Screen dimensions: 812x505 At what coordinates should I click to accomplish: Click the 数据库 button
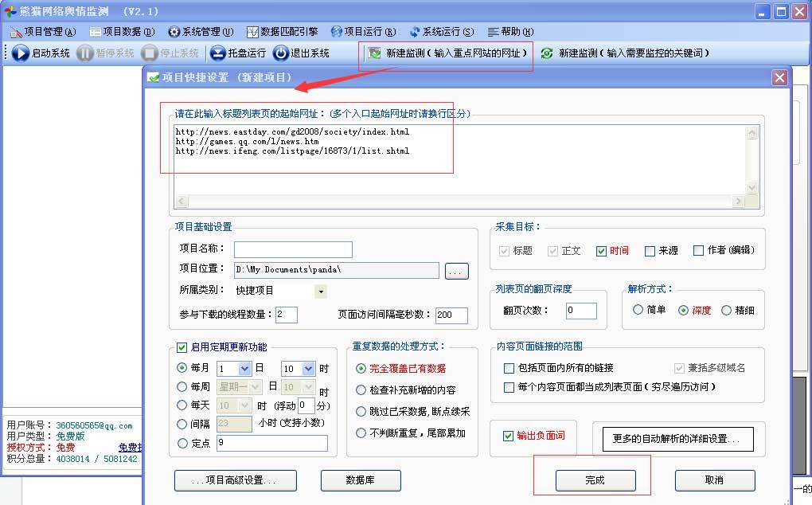click(361, 480)
